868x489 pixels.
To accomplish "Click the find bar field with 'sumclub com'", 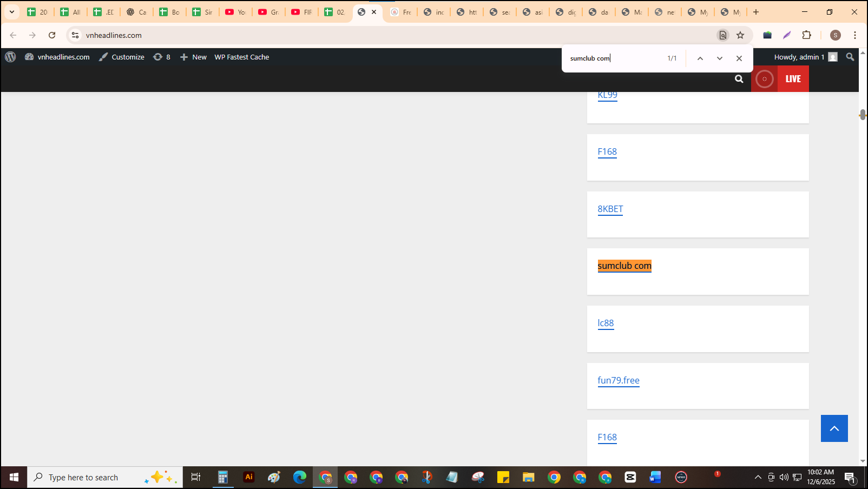I will (614, 58).
